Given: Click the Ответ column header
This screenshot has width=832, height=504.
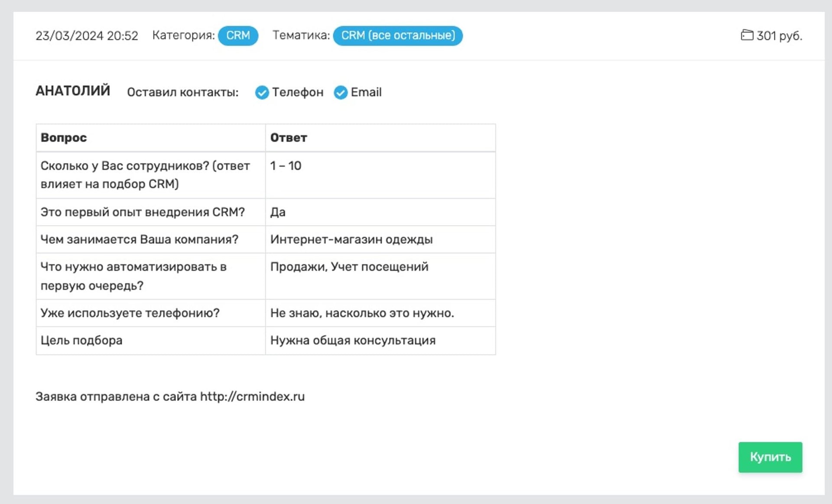Looking at the screenshot, I should [x=289, y=138].
